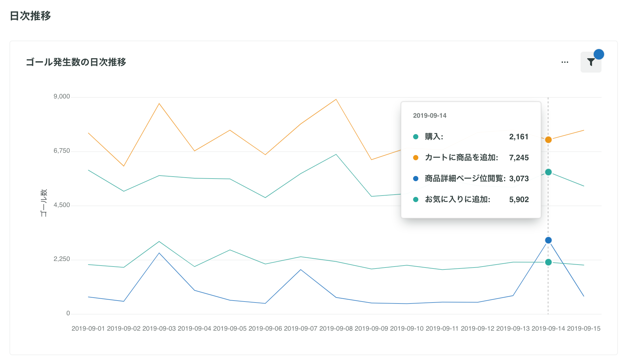Click value 3,073 in tooltip
This screenshot has height=364, width=628.
point(519,179)
